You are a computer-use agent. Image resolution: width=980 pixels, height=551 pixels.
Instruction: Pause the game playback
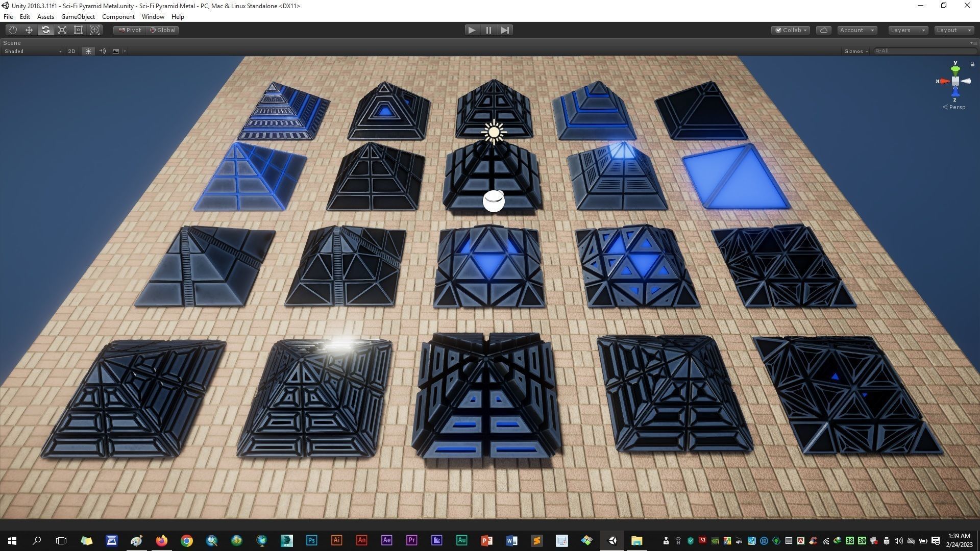click(x=488, y=30)
